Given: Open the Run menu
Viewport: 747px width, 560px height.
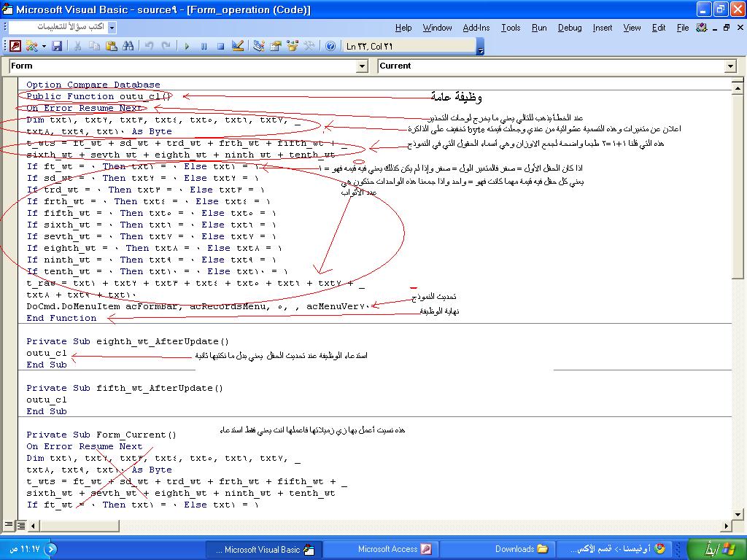Looking at the screenshot, I should (539, 28).
